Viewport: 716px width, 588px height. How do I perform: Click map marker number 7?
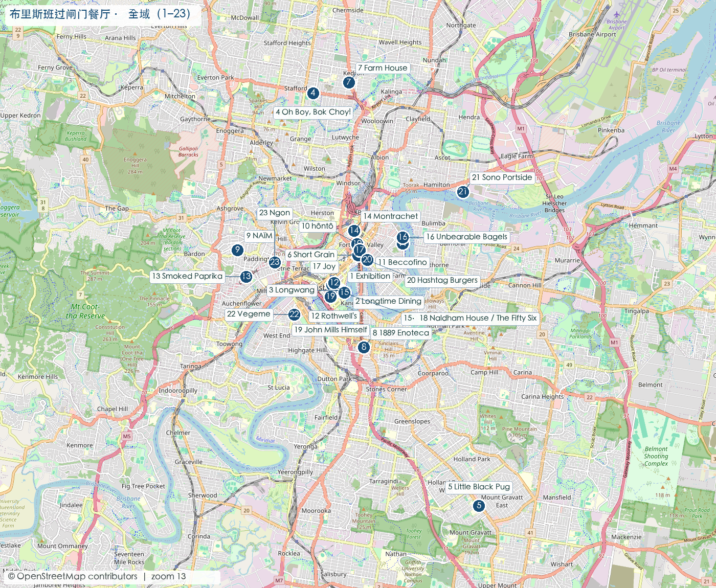(x=349, y=82)
